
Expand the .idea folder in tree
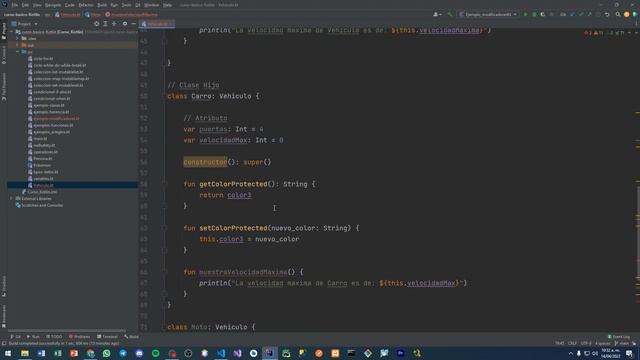(x=18, y=38)
